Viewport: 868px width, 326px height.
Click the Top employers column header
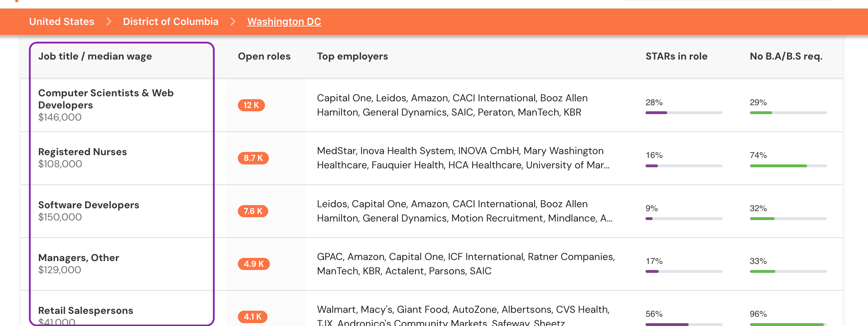coord(352,56)
